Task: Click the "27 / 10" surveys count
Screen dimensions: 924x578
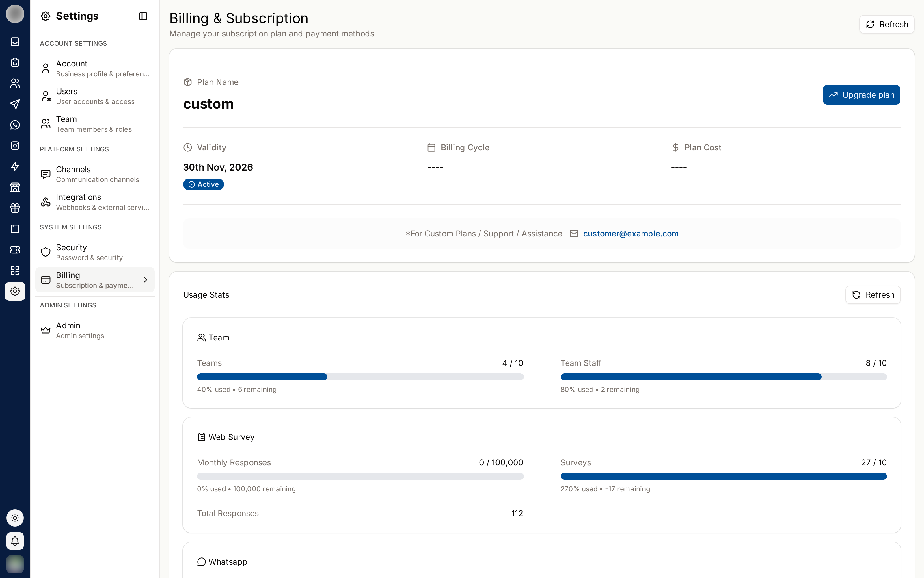Action: (874, 463)
